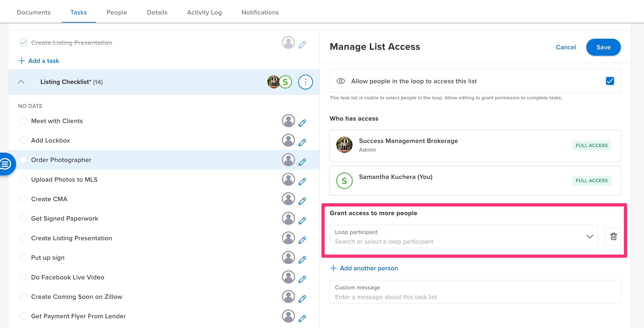Screen dimensions: 644x328
Task: Mark Upload Photos to MLS as complete
Action: click(23, 179)
